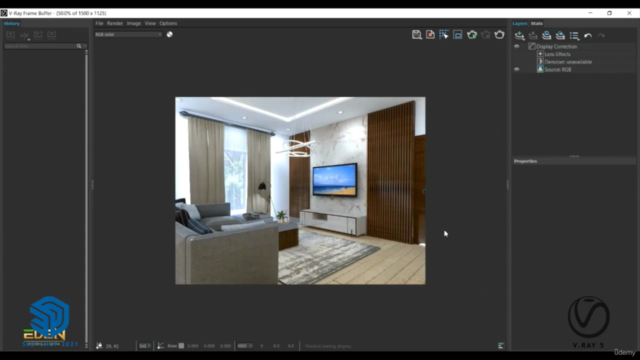
Task: Click the History delete image icon
Action: [x=51, y=35]
